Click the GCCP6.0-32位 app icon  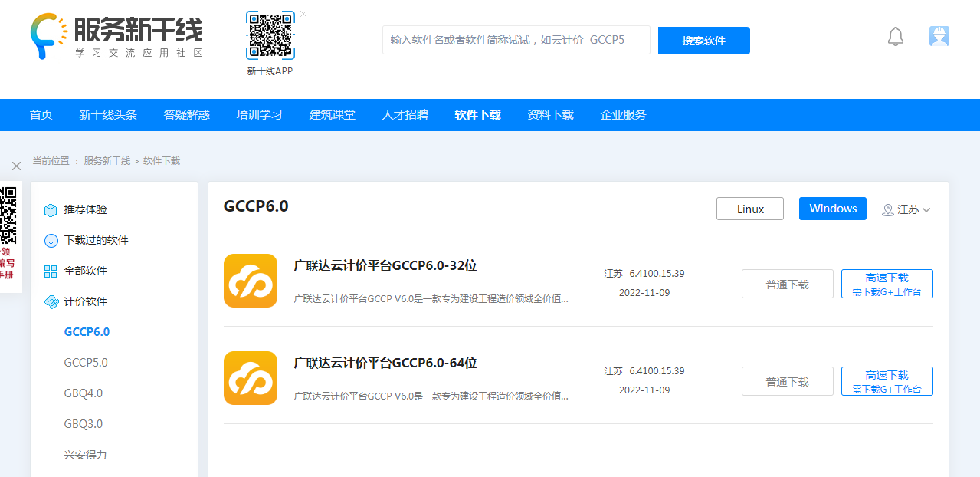coord(251,281)
